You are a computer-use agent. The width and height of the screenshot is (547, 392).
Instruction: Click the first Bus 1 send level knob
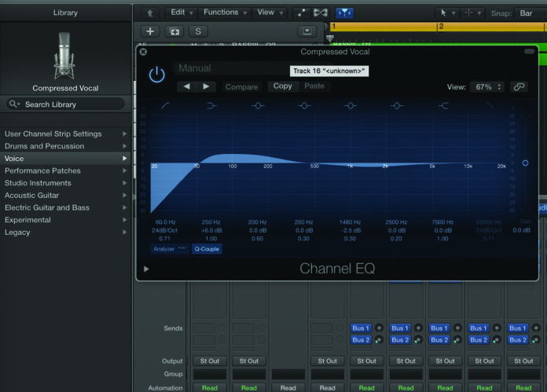point(379,328)
